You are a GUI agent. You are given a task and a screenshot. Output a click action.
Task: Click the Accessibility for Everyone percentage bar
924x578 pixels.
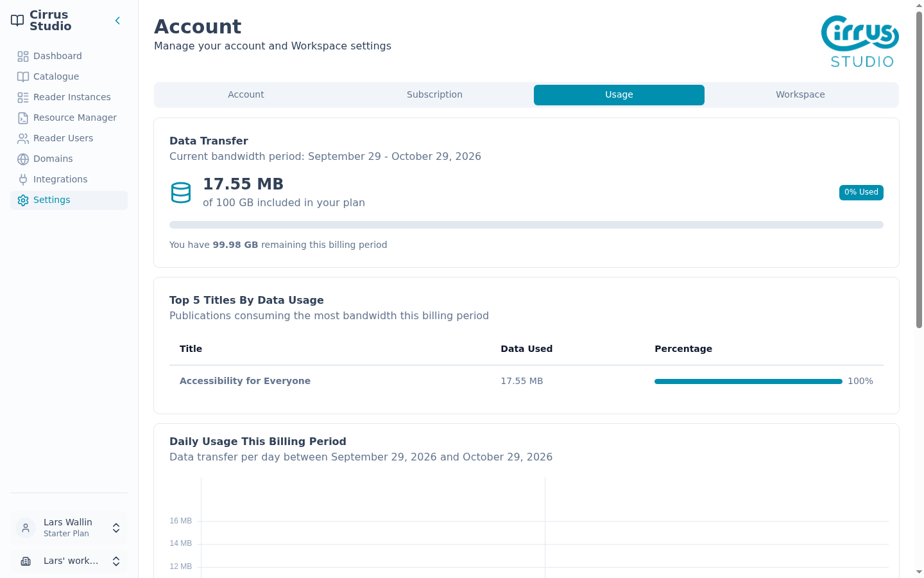pos(748,381)
